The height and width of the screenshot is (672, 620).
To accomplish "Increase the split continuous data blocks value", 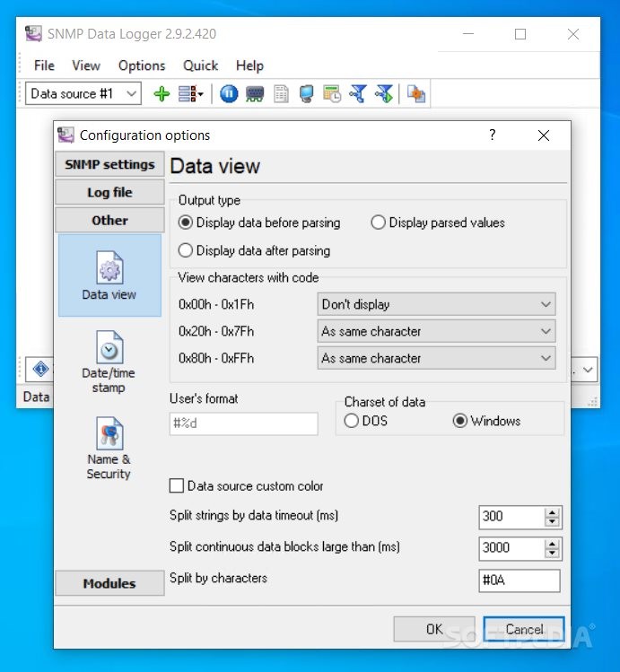I will [552, 544].
